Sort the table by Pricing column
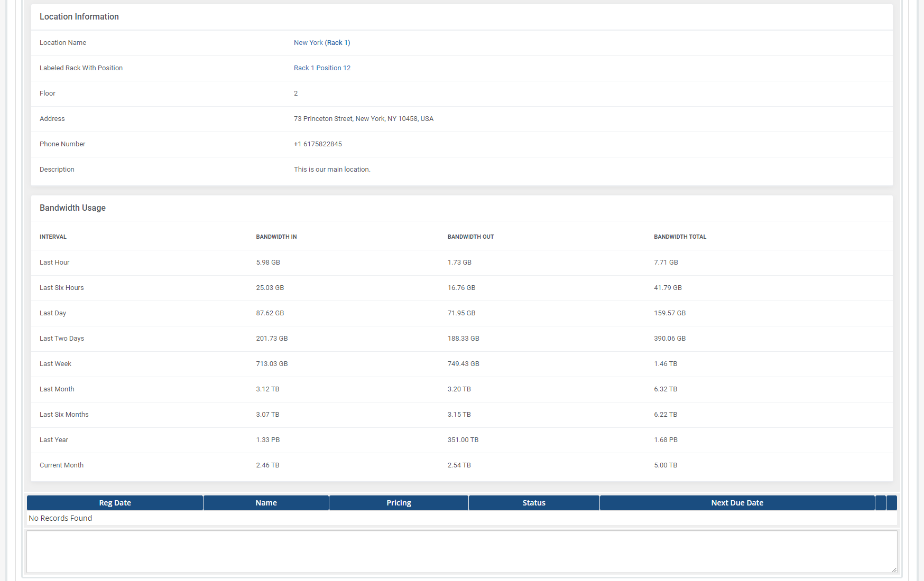Screen dimensions: 924x581 click(399, 503)
